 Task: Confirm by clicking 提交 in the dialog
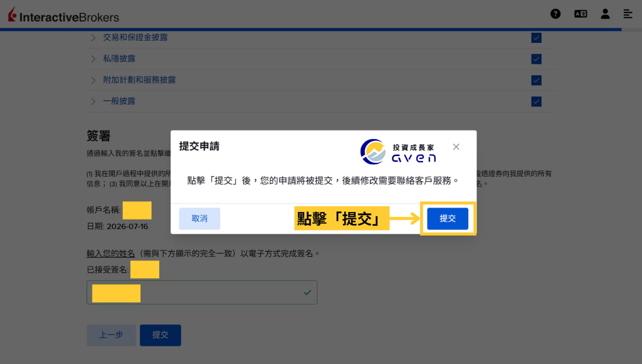click(448, 219)
